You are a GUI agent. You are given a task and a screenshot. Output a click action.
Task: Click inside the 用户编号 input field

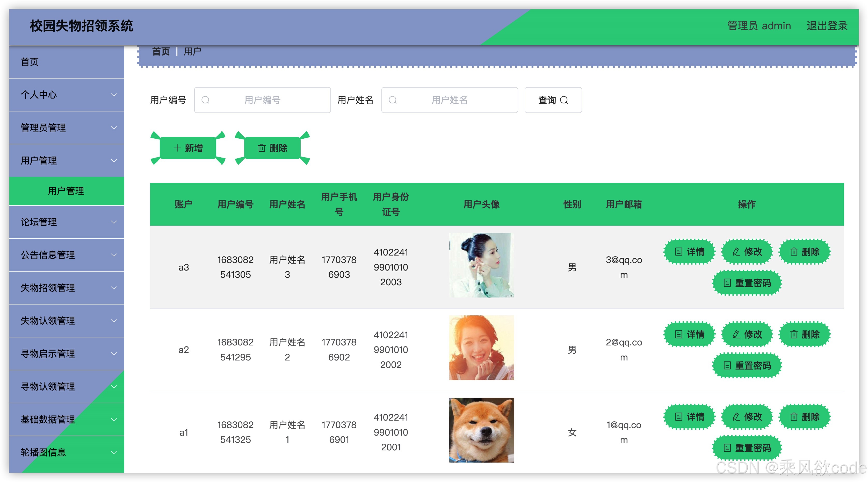pyautogui.click(x=263, y=100)
